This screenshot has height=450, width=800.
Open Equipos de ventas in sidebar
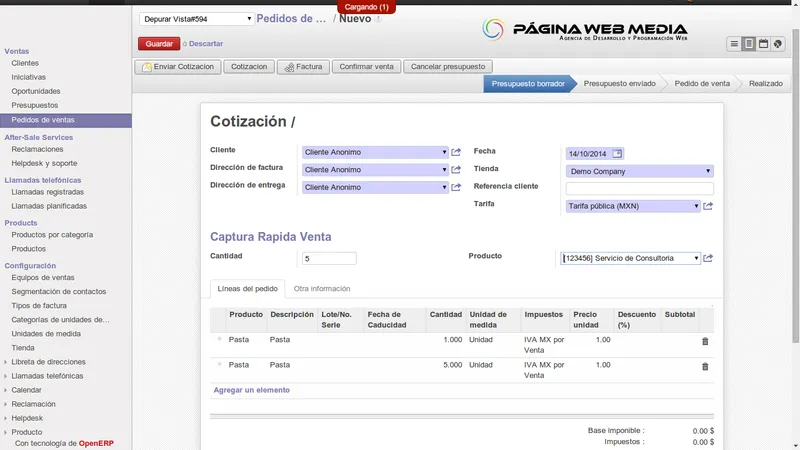click(43, 278)
